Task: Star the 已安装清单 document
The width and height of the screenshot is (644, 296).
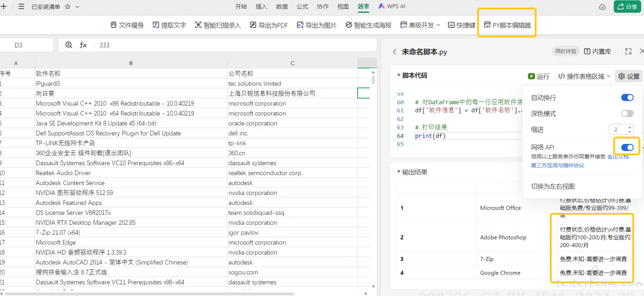Action: (68, 7)
